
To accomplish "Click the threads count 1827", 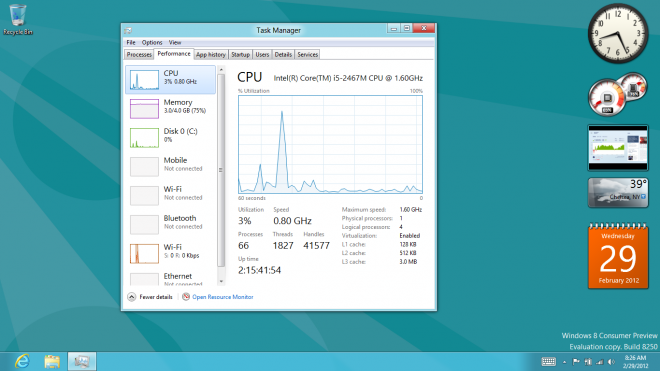I will tap(283, 246).
